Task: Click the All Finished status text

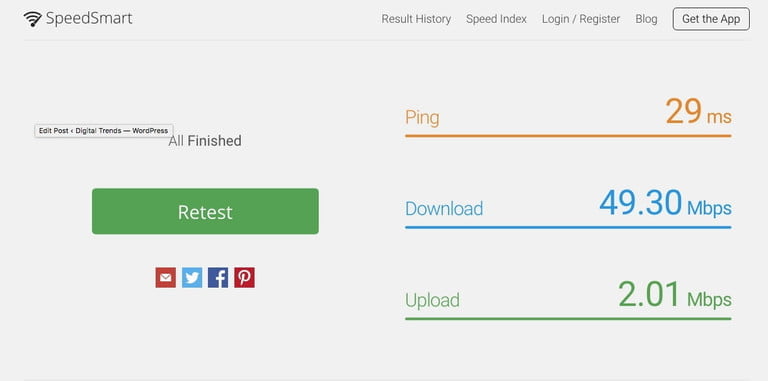Action: click(x=205, y=141)
